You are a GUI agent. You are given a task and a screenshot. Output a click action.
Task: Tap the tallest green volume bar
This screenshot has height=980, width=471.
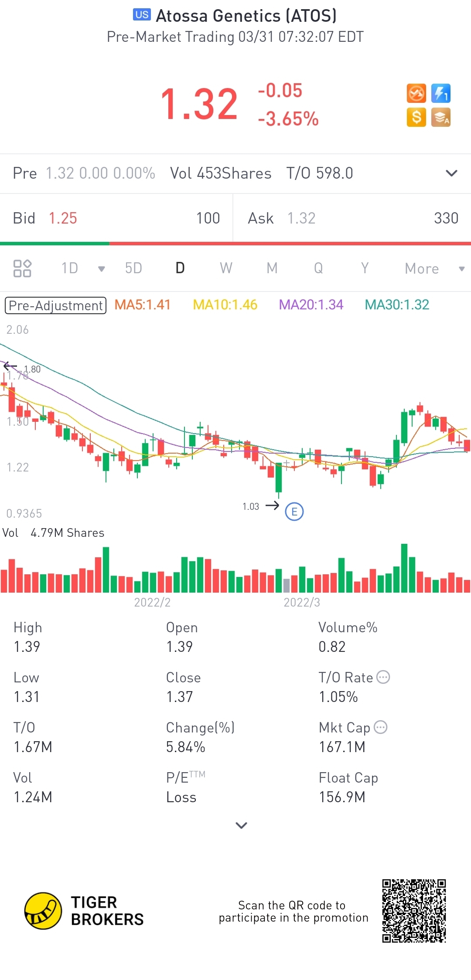404,568
